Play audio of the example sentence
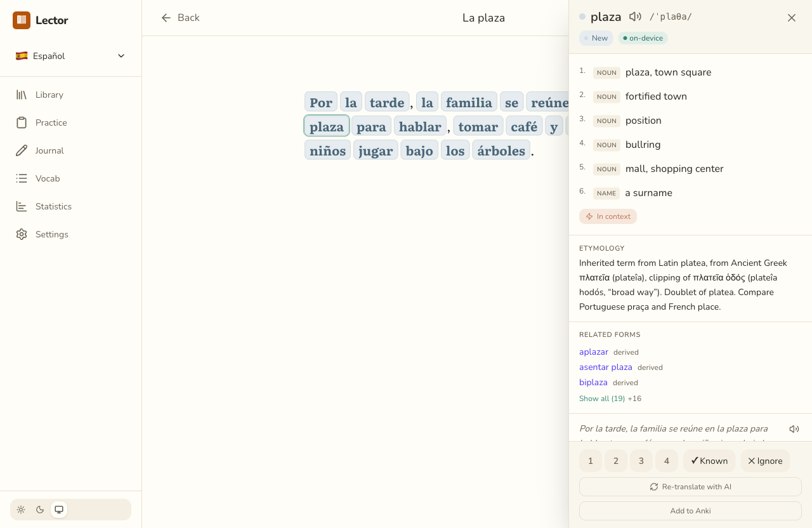This screenshot has height=528, width=812. click(x=794, y=429)
